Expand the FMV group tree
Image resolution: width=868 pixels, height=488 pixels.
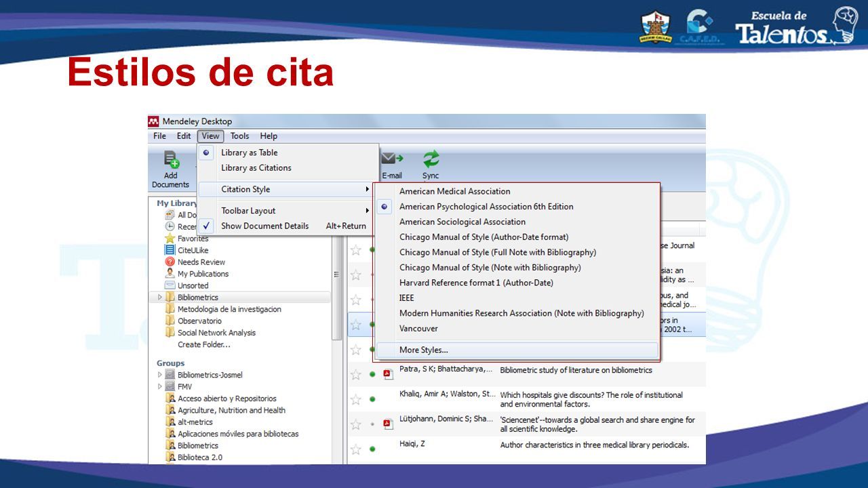point(160,386)
